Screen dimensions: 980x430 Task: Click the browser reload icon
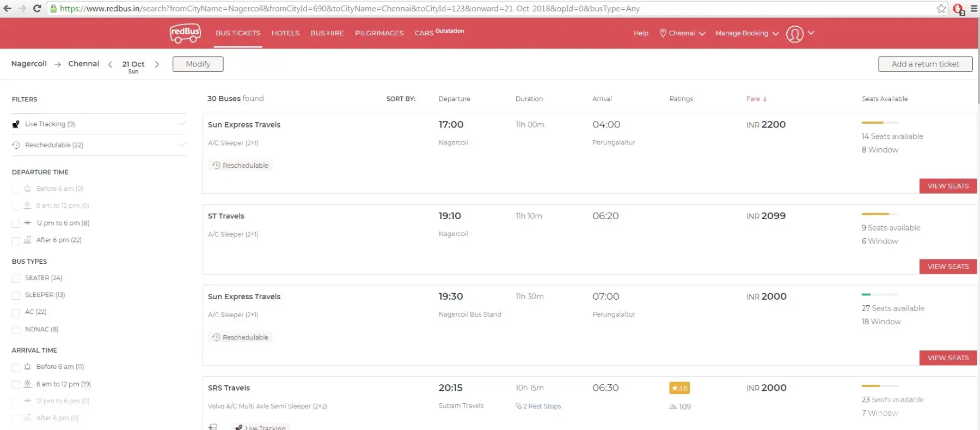pos(37,9)
